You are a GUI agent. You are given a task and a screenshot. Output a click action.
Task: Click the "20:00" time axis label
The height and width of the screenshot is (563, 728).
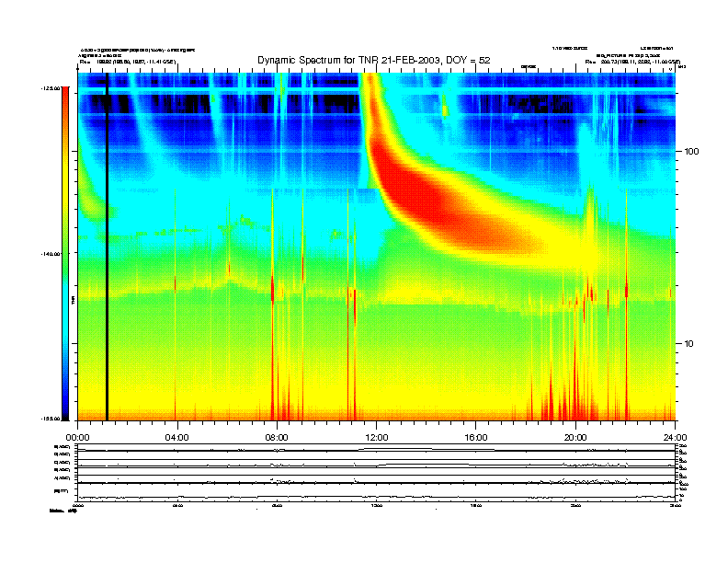pyautogui.click(x=575, y=438)
